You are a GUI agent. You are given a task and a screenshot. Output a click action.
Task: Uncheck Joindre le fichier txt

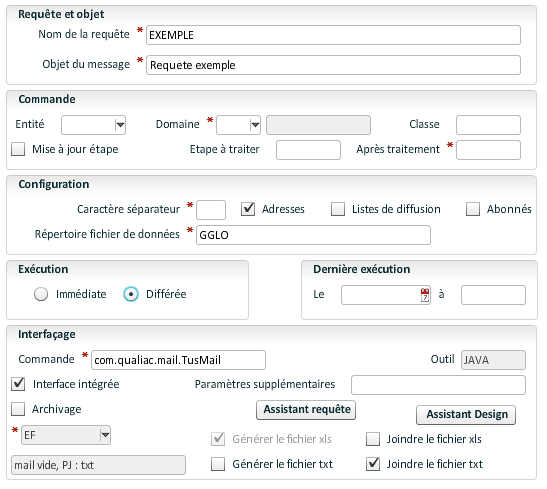coord(373,464)
